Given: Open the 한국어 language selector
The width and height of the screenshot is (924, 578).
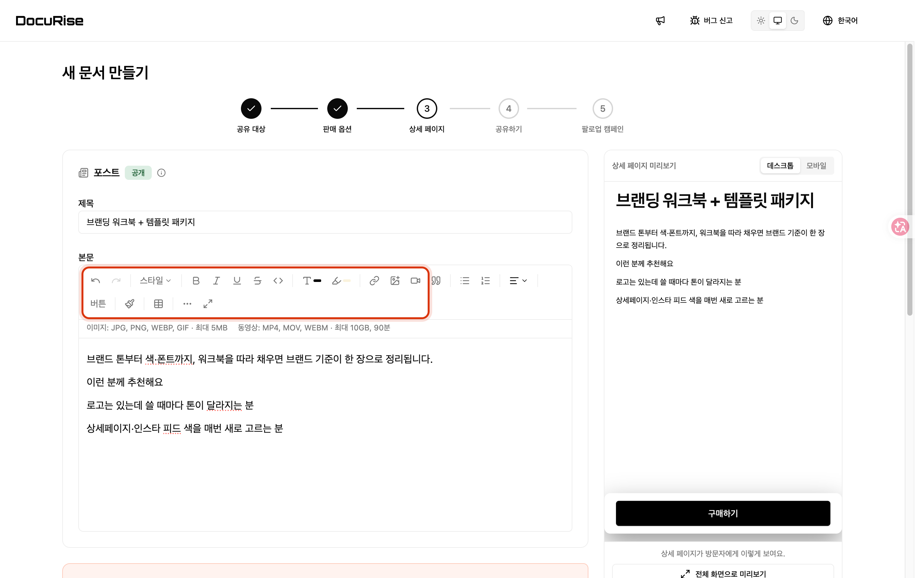Looking at the screenshot, I should 840,21.
